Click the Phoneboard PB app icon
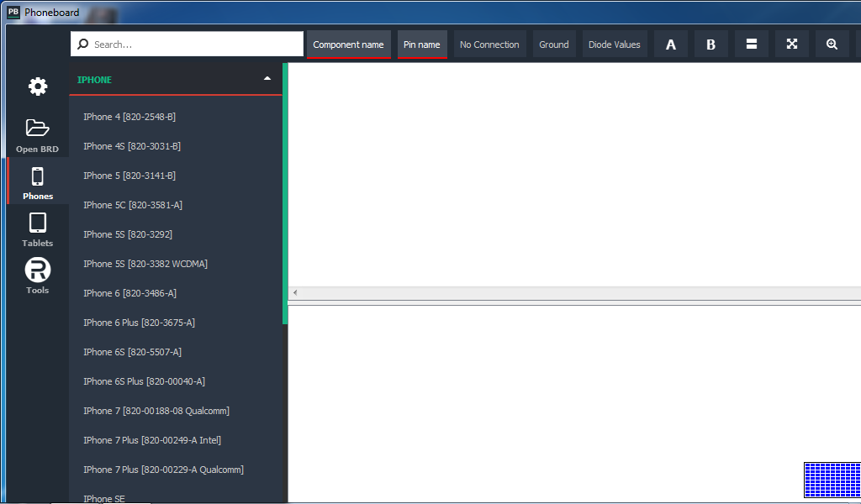The image size is (861, 504). tap(13, 12)
